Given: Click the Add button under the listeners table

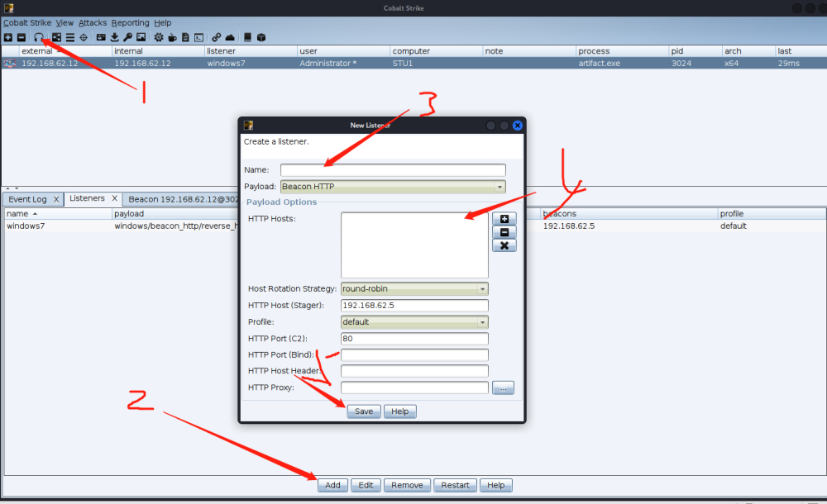Looking at the screenshot, I should pyautogui.click(x=332, y=485).
